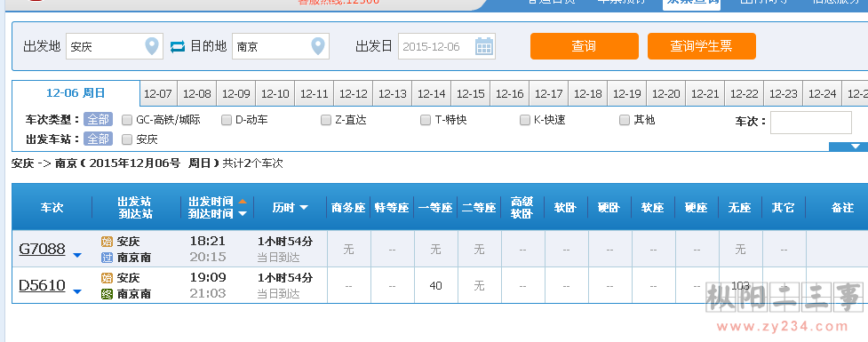Check the K-快速 train type box
Viewport: 868px width, 342px height.
pos(525,120)
